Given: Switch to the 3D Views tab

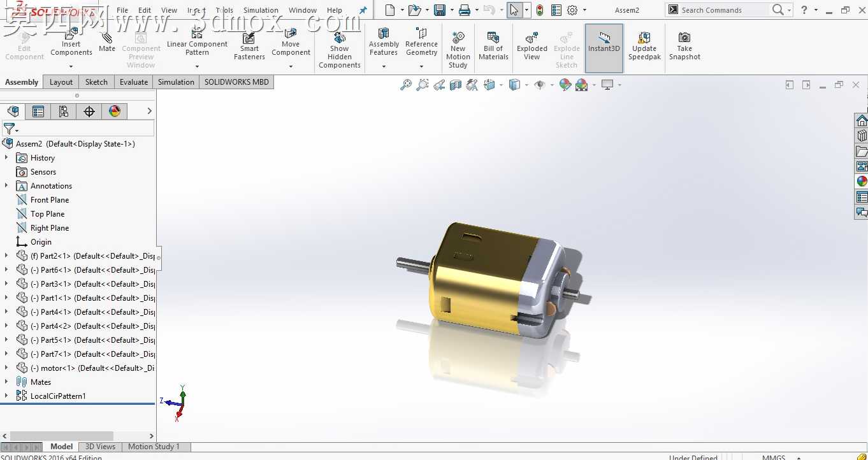Looking at the screenshot, I should click(x=101, y=447).
